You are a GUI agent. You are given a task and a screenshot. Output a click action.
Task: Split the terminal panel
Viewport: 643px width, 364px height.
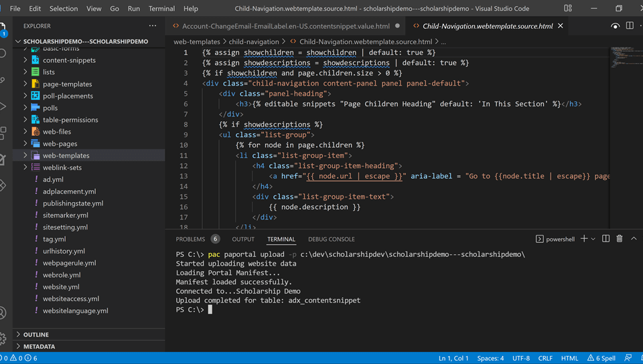coord(605,239)
